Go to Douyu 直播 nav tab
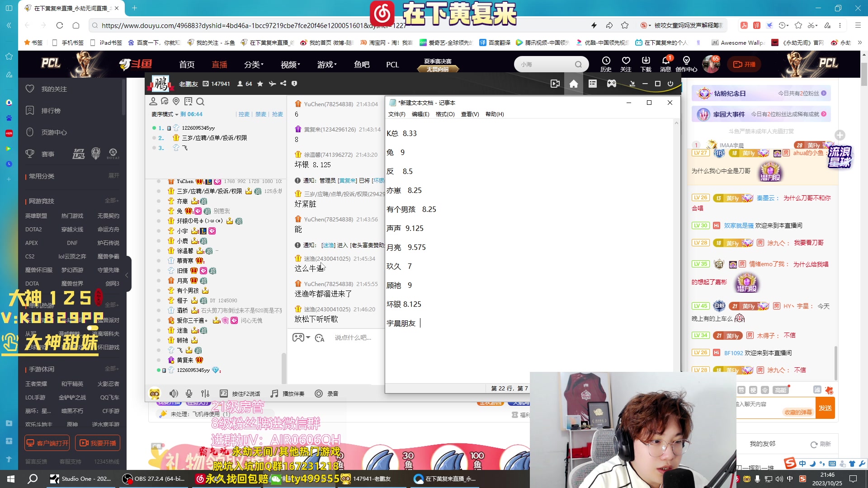Image resolution: width=868 pixels, height=488 pixels. coord(219,65)
